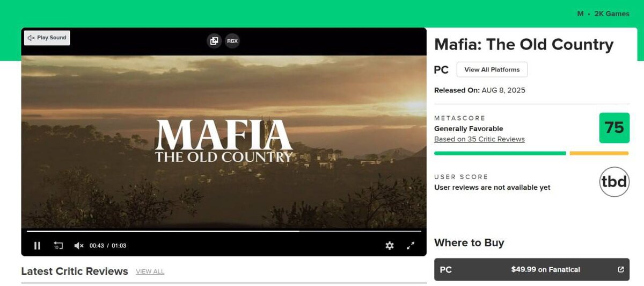Click external link icon on Fanatical row

coord(621,270)
